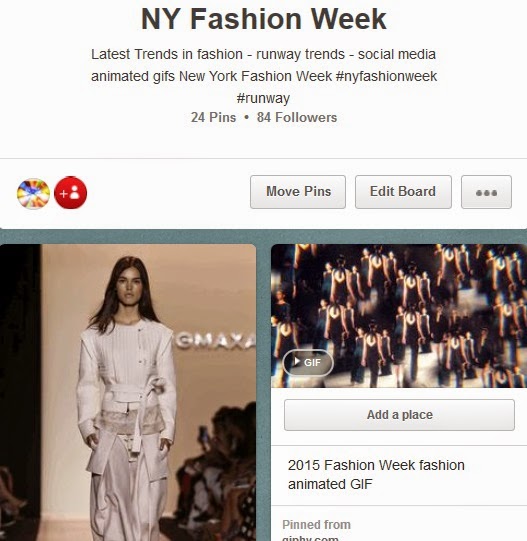Image resolution: width=527 pixels, height=541 pixels.
Task: Click the NY Fashion Week board title
Action: [264, 19]
